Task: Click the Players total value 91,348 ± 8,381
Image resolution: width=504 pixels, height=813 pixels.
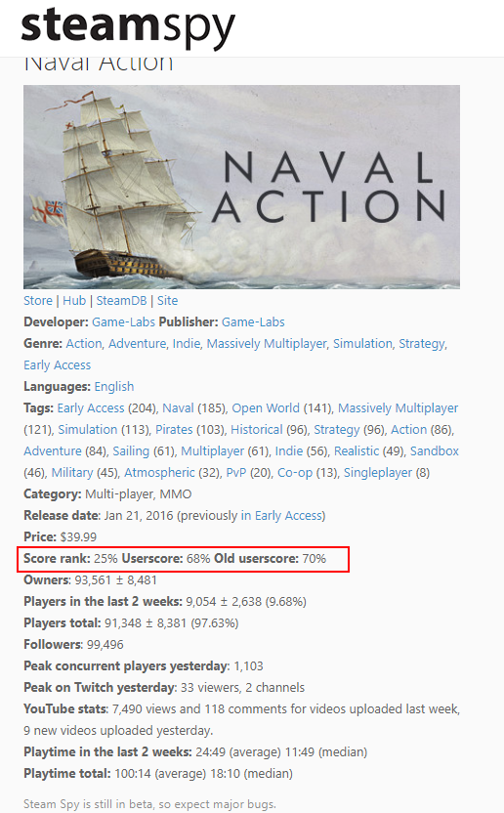Action: pos(146,623)
